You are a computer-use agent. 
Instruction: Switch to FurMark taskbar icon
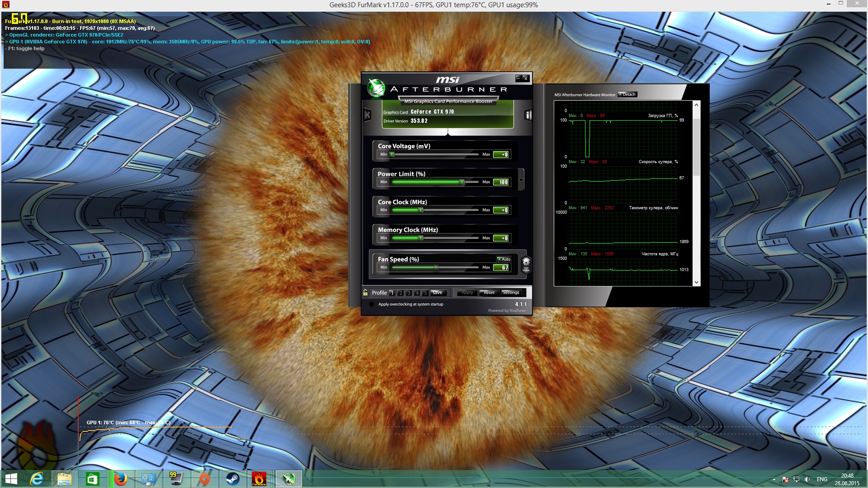[x=259, y=479]
